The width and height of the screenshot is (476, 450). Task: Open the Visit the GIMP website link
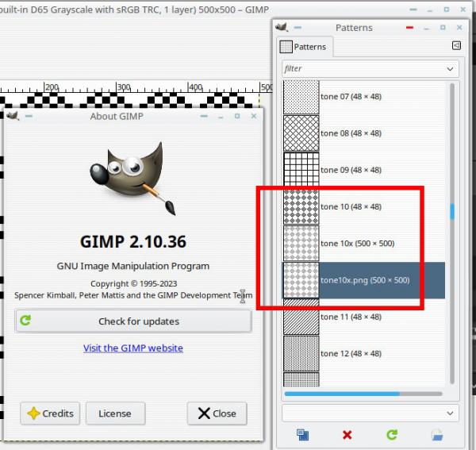pyautogui.click(x=133, y=348)
